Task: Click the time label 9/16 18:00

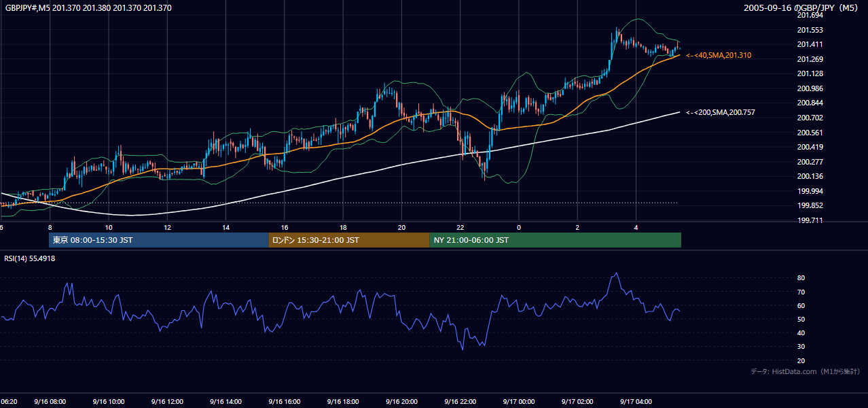Action: [343, 402]
